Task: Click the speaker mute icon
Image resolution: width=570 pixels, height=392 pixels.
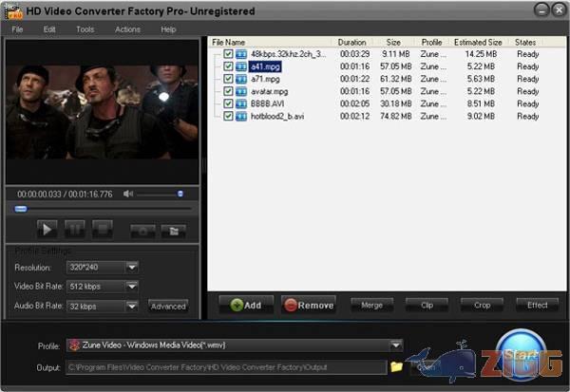Action: click(128, 194)
